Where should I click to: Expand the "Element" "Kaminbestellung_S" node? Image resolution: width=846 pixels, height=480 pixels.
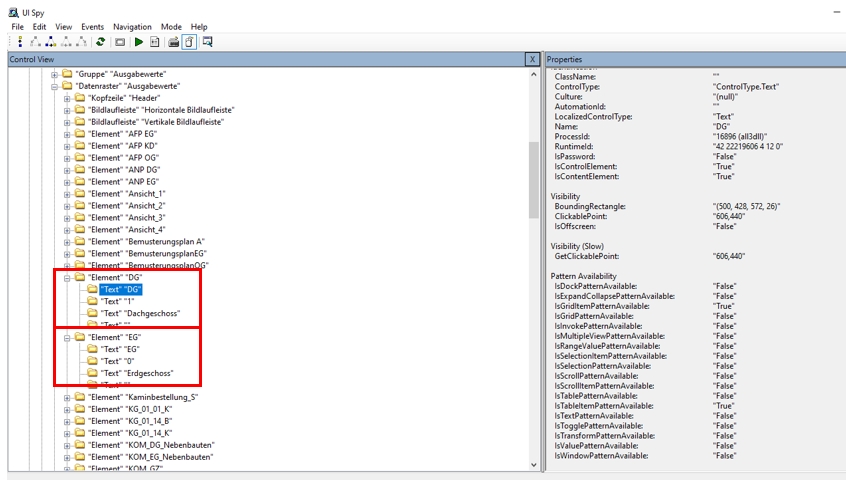click(67, 398)
